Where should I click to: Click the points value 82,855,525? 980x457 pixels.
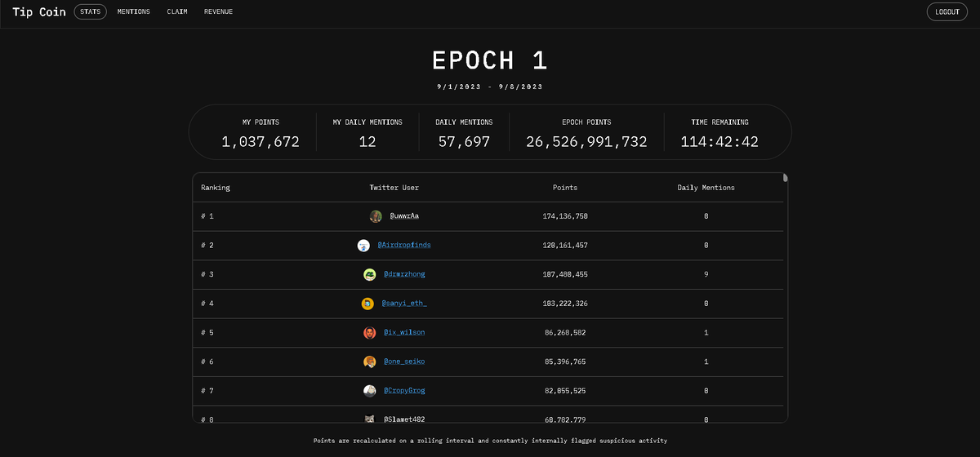565,391
